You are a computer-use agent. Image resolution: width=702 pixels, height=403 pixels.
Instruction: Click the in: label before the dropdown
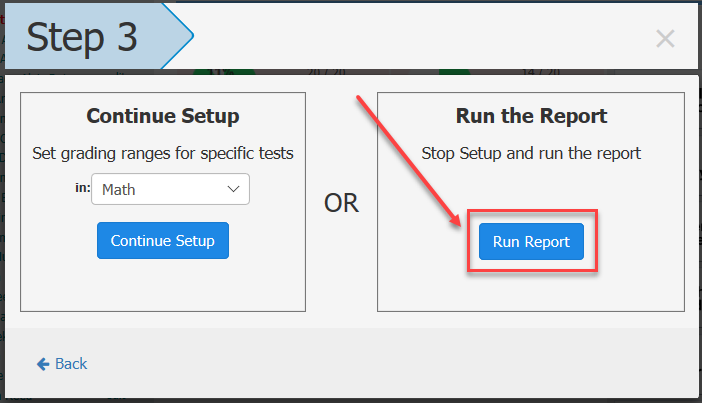[82, 188]
